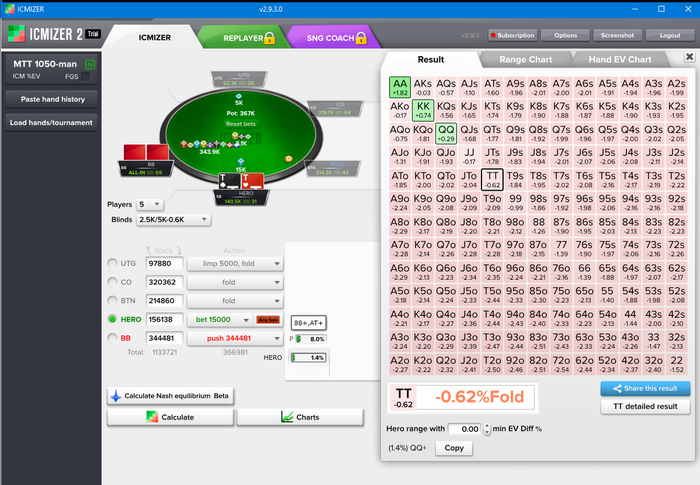Click Reset bets on the table

[241, 124]
